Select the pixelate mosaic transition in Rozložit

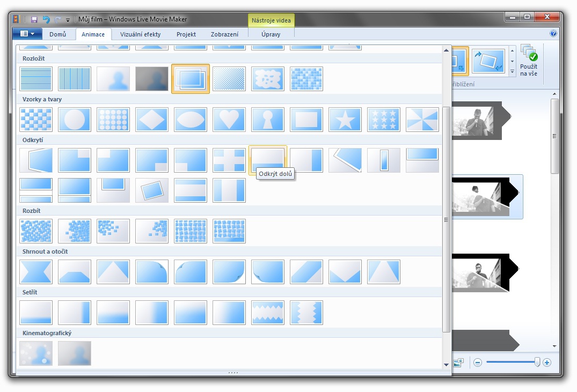(x=306, y=79)
